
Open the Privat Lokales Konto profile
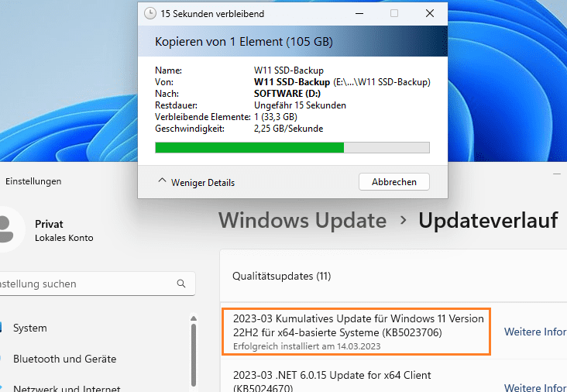point(64,230)
